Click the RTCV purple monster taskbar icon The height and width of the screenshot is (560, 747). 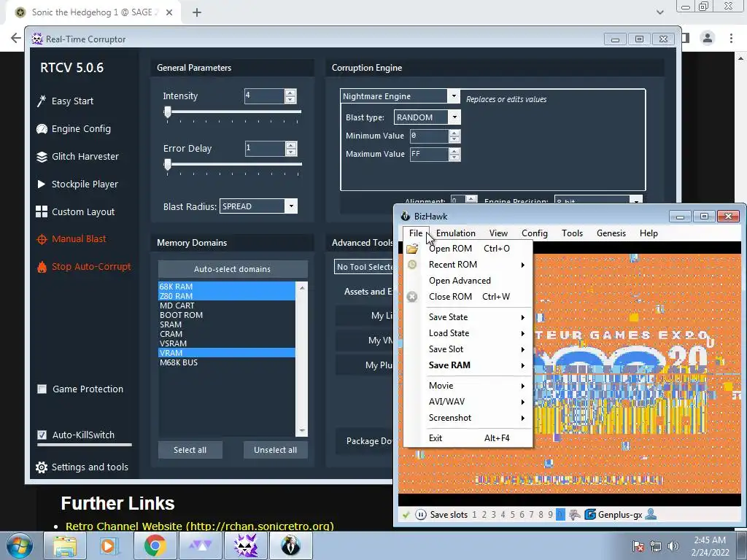pos(246,545)
